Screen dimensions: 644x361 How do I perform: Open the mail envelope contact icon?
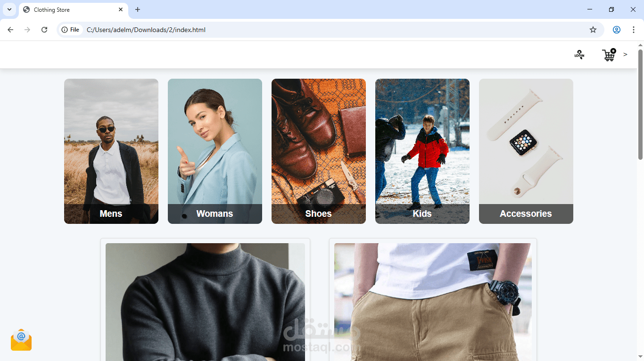point(21,340)
